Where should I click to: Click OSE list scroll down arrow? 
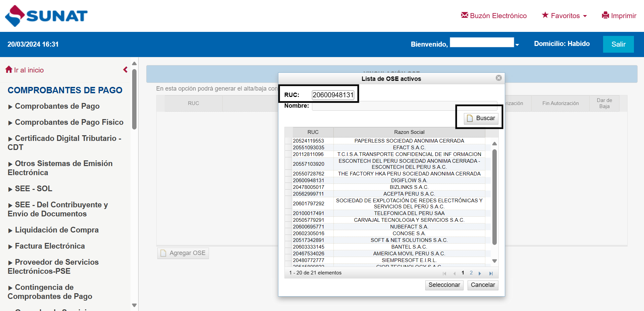pos(494,261)
